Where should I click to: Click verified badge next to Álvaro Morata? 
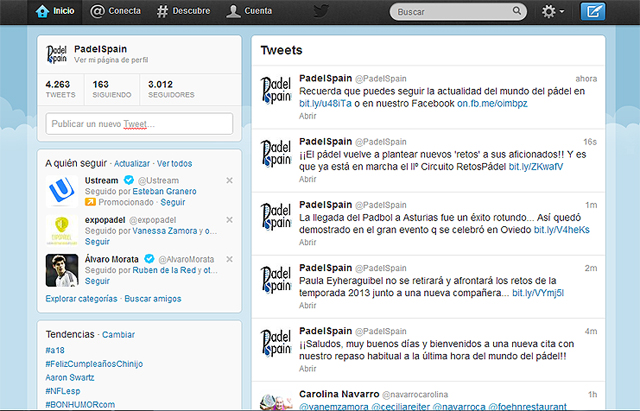click(149, 259)
